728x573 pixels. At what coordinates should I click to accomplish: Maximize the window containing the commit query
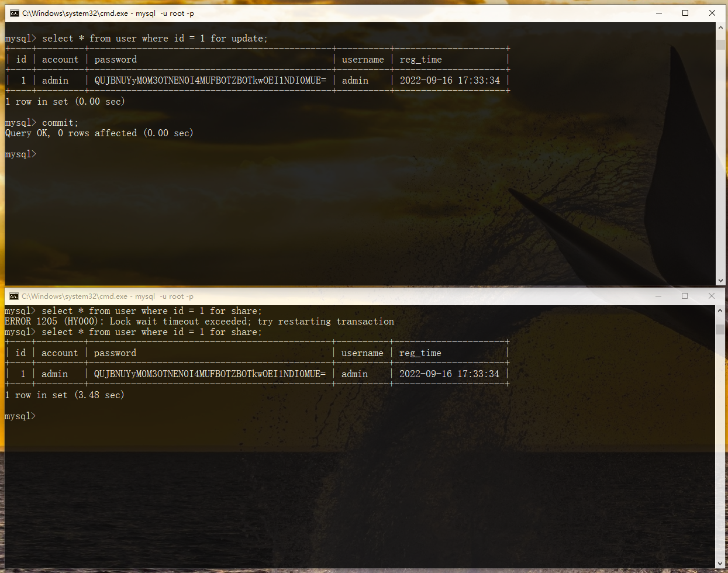coord(685,13)
